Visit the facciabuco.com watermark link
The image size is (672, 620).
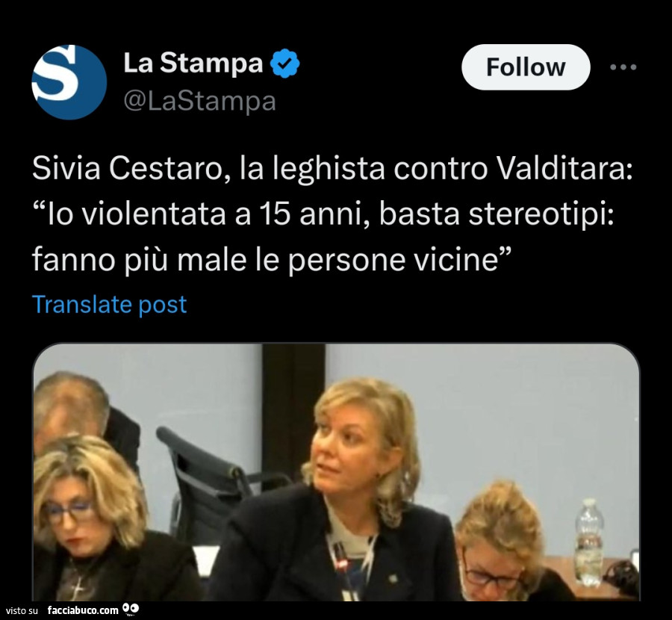[x=83, y=610]
